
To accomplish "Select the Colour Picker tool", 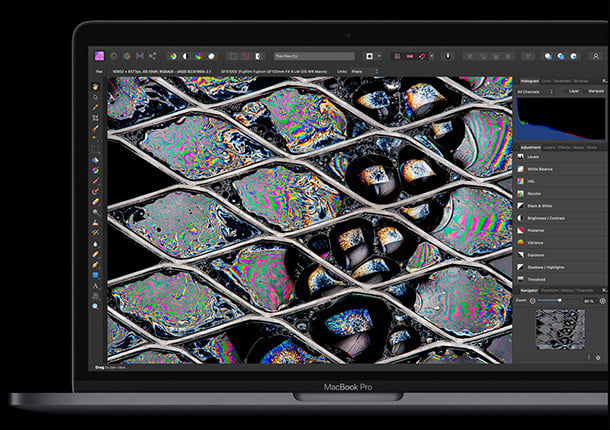I will point(96,107).
